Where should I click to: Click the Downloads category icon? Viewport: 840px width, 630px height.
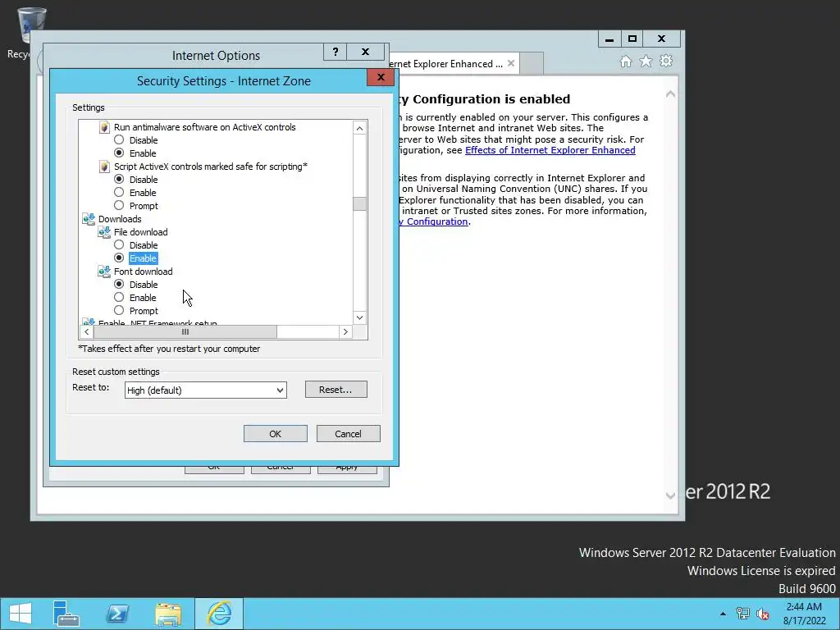89,219
